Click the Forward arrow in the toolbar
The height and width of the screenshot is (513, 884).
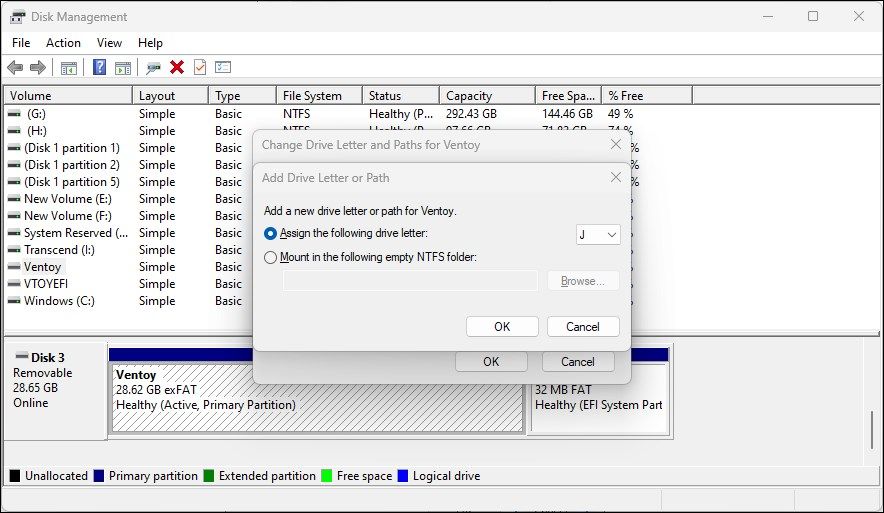[x=38, y=67]
